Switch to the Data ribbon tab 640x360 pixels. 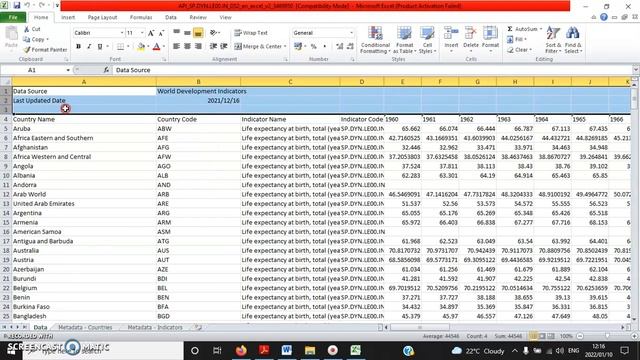point(171,18)
